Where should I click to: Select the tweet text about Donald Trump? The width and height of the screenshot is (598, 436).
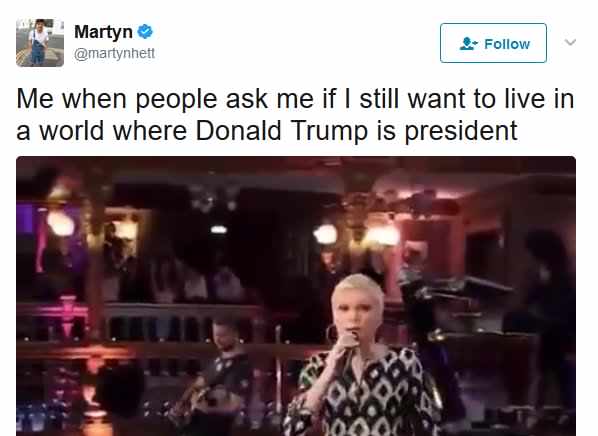point(295,115)
